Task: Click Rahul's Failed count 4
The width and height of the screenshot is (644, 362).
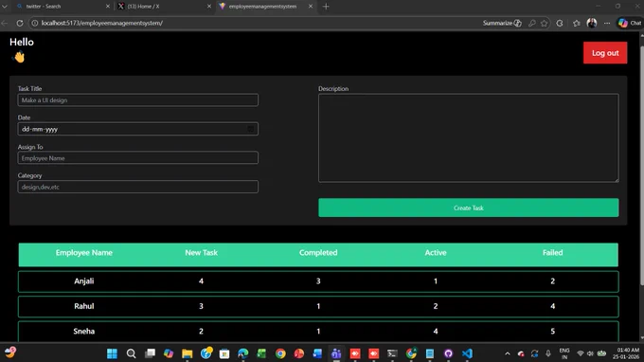Action: click(x=552, y=306)
